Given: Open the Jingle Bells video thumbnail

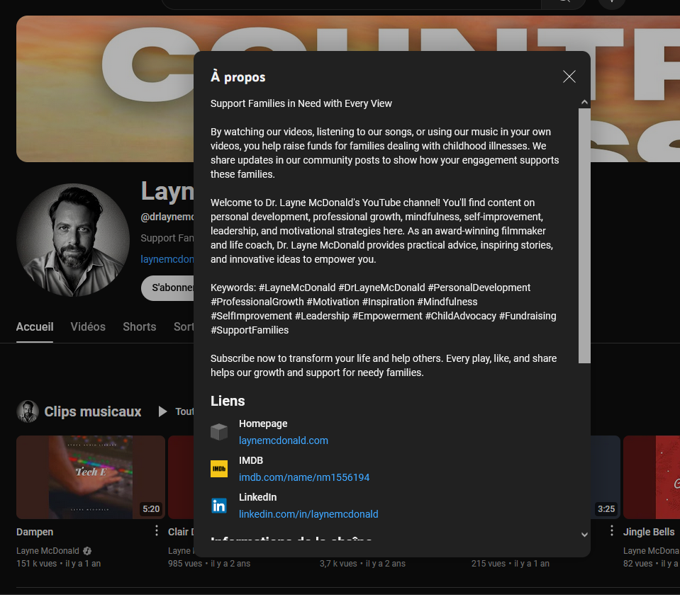Looking at the screenshot, I should (x=651, y=477).
